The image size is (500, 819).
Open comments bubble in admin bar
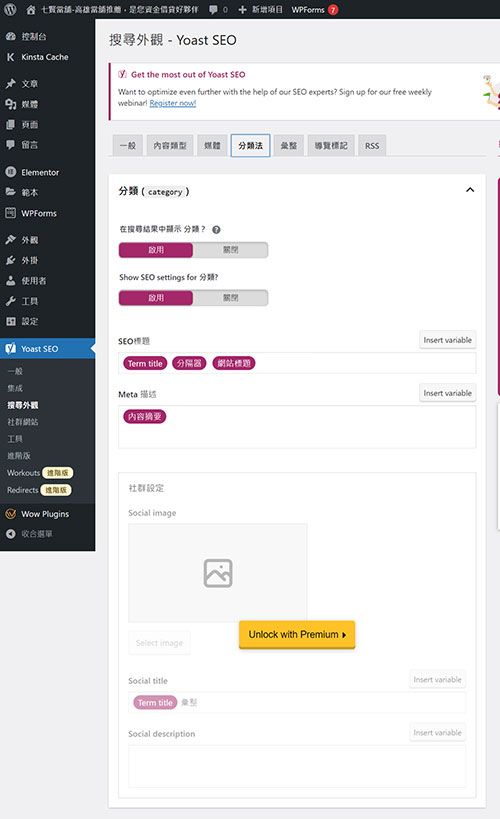[x=213, y=9]
